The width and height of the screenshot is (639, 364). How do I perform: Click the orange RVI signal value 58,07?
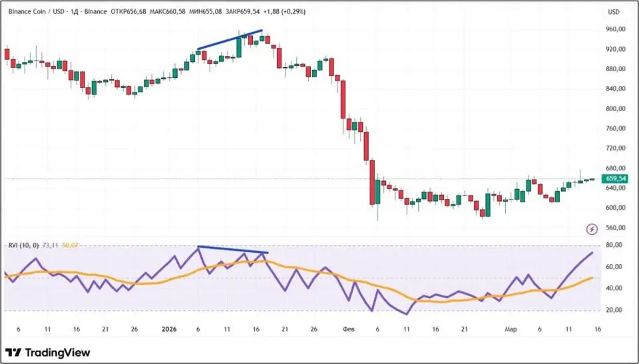click(x=70, y=246)
